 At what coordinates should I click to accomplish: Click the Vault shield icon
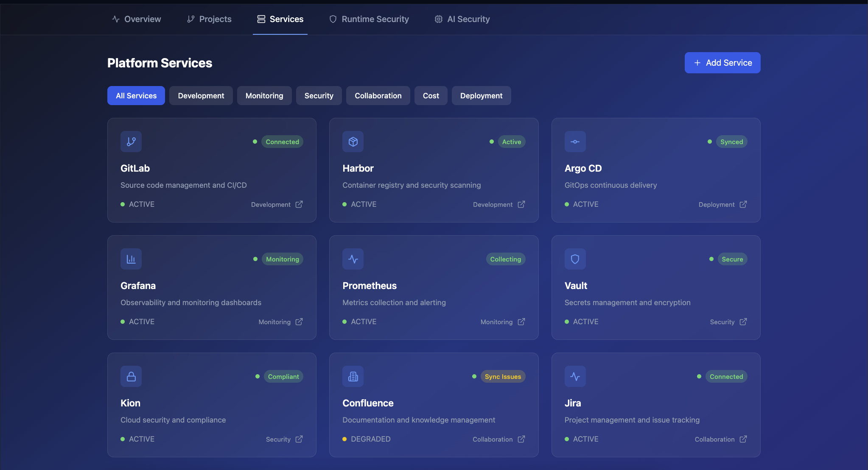tap(575, 259)
